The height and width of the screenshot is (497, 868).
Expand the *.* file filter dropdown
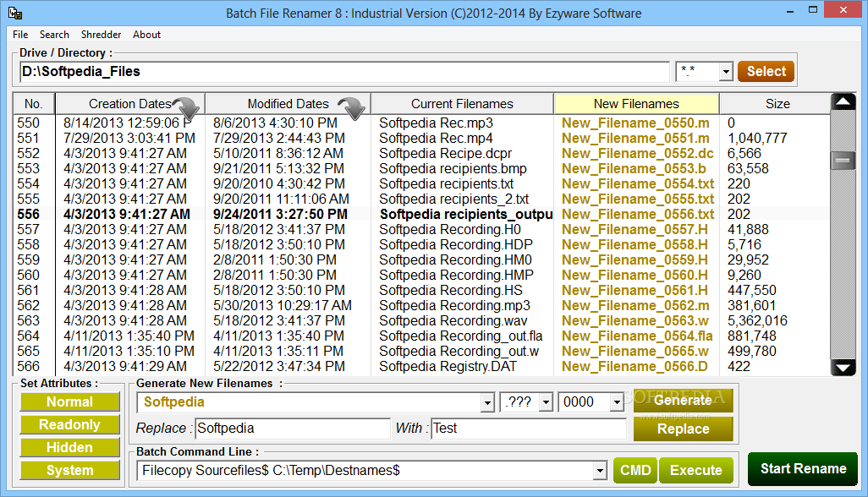(726, 72)
